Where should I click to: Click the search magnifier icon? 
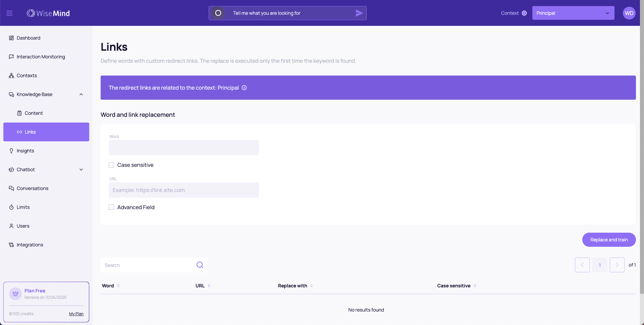pos(200,265)
